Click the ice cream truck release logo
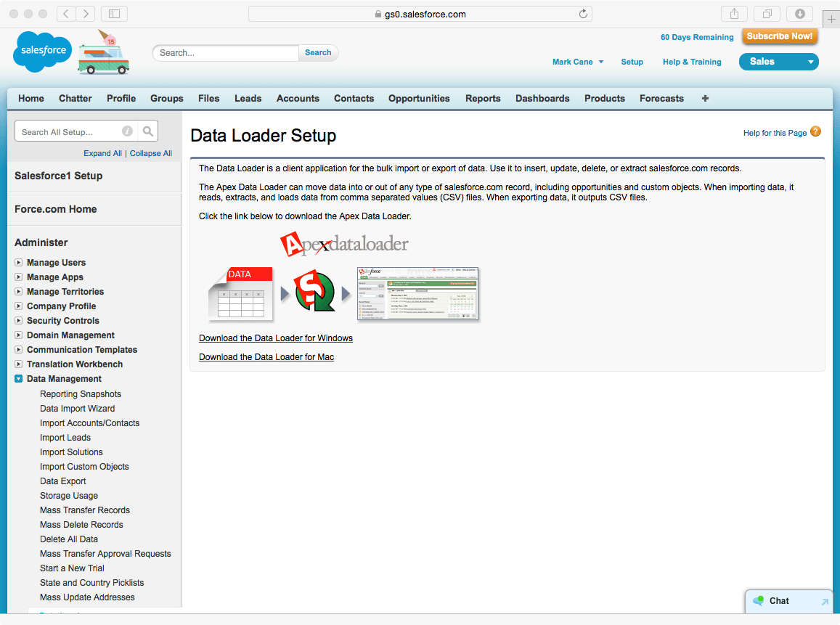The height and width of the screenshot is (625, 840). coord(103,53)
